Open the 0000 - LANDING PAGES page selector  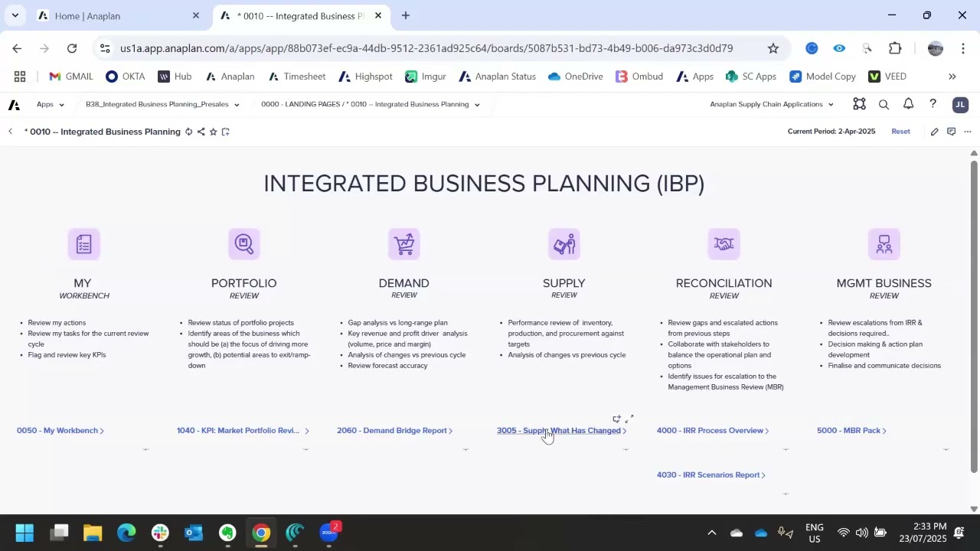click(371, 105)
